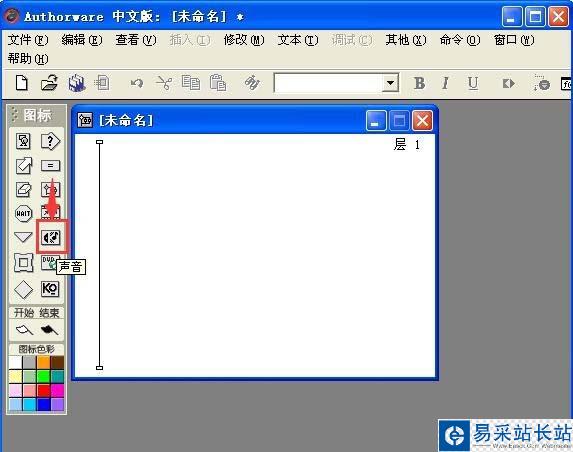
Task: Pick the yellow icon color swatch
Action: [15, 377]
